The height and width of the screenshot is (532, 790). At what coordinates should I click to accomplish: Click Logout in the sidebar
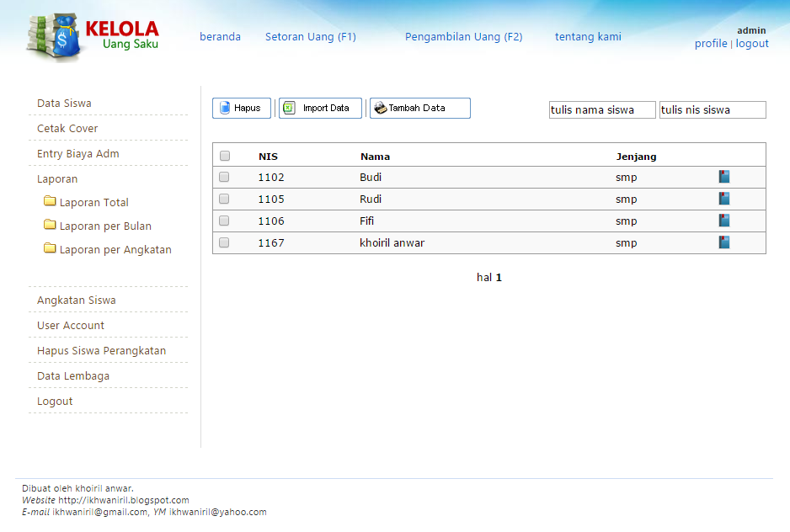click(55, 402)
